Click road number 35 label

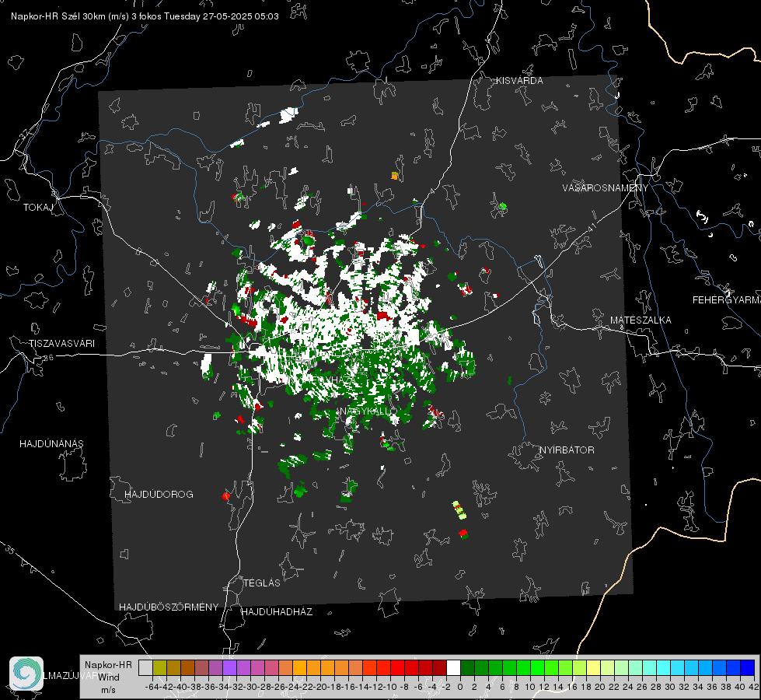coord(11,551)
